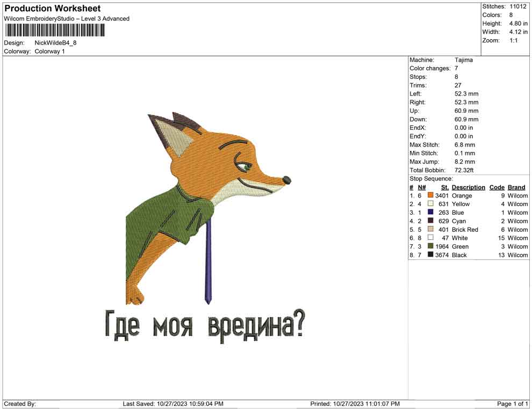532x409 pixels.
Task: Click the Wilcom EmbroideryStudio Level 3 Advanced text
Action: coord(67,19)
